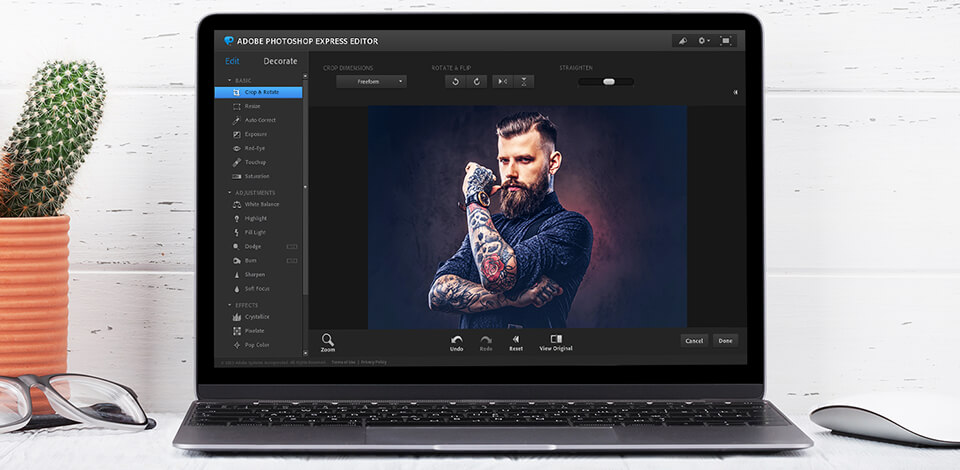
Task: Choose the Fill Light adjustment
Action: pyautogui.click(x=249, y=233)
